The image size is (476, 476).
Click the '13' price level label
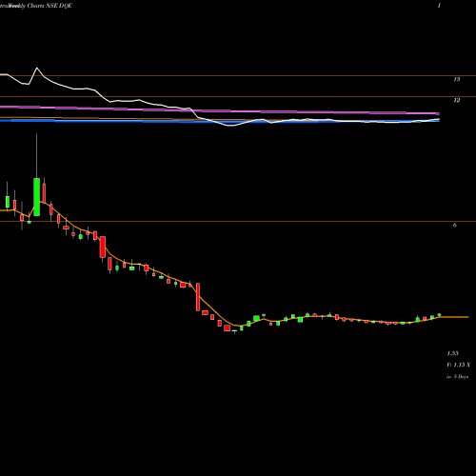point(456,79)
